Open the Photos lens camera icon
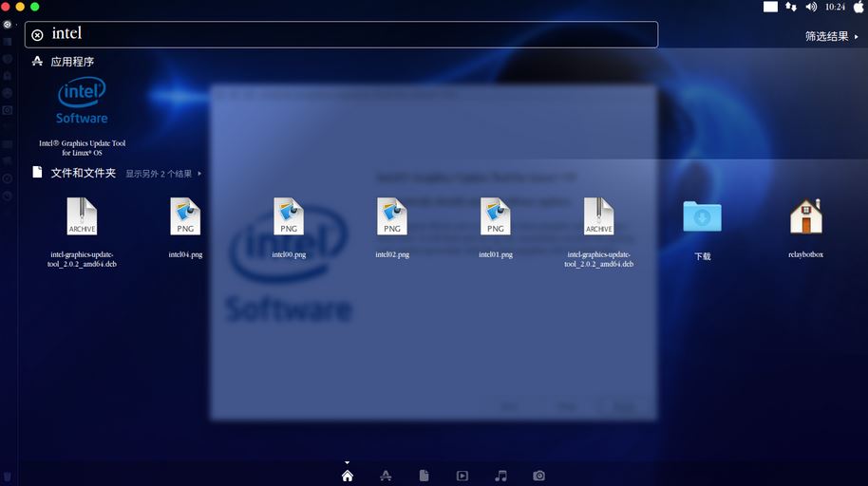The image size is (868, 486). point(539,476)
